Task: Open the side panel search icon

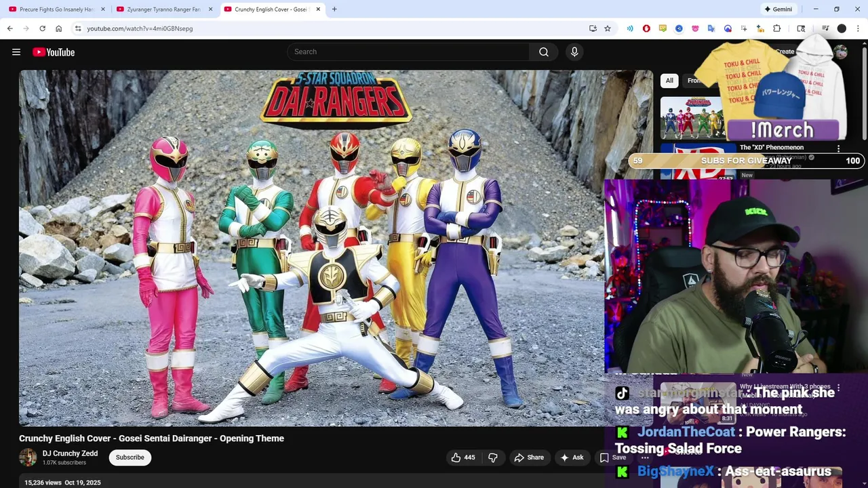Action: pyautogui.click(x=801, y=28)
